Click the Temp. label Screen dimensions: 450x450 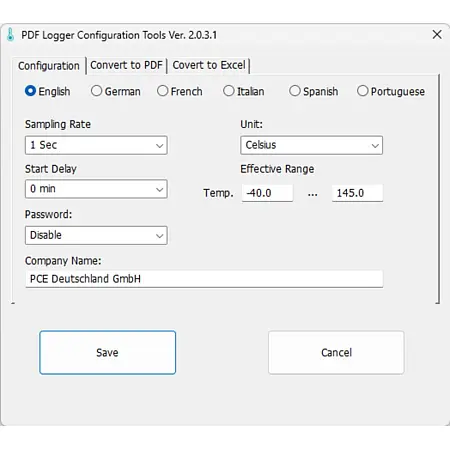(x=218, y=193)
